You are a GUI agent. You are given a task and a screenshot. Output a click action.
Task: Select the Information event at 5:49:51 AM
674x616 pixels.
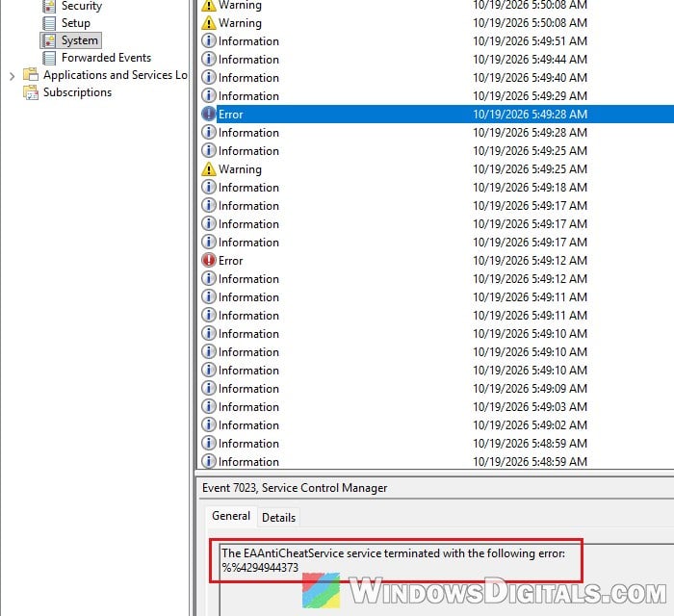pyautogui.click(x=437, y=41)
